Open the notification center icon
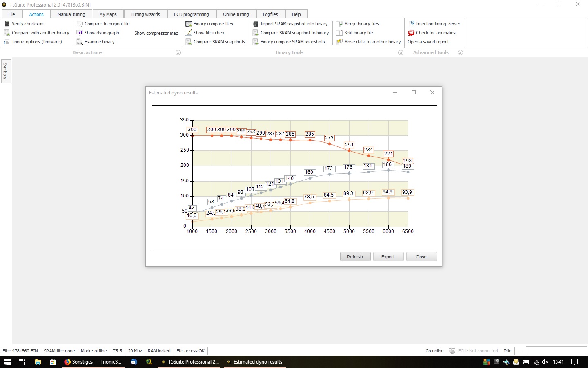588x368 pixels. [x=575, y=362]
